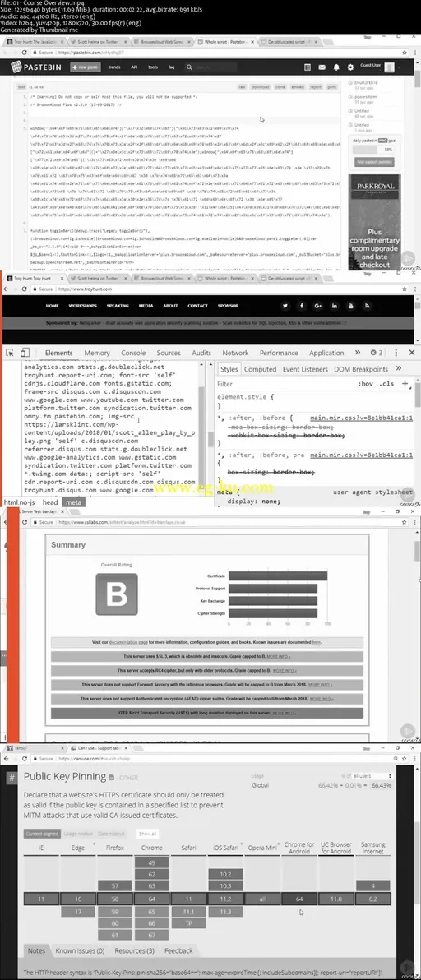Switch to the DevTools Elements tab
This screenshot has height=980, width=421.
click(x=58, y=353)
